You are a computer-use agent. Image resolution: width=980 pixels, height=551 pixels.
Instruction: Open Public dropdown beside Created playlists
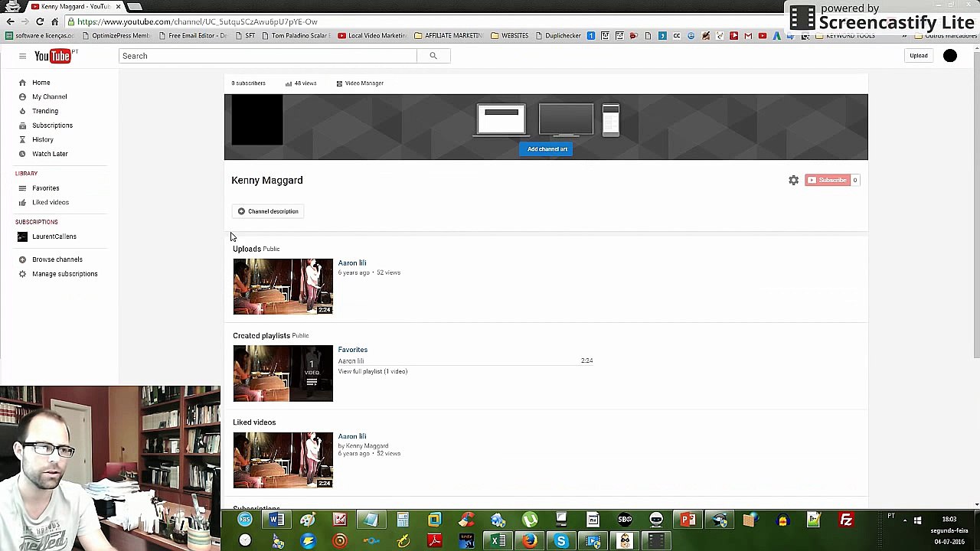(x=300, y=335)
